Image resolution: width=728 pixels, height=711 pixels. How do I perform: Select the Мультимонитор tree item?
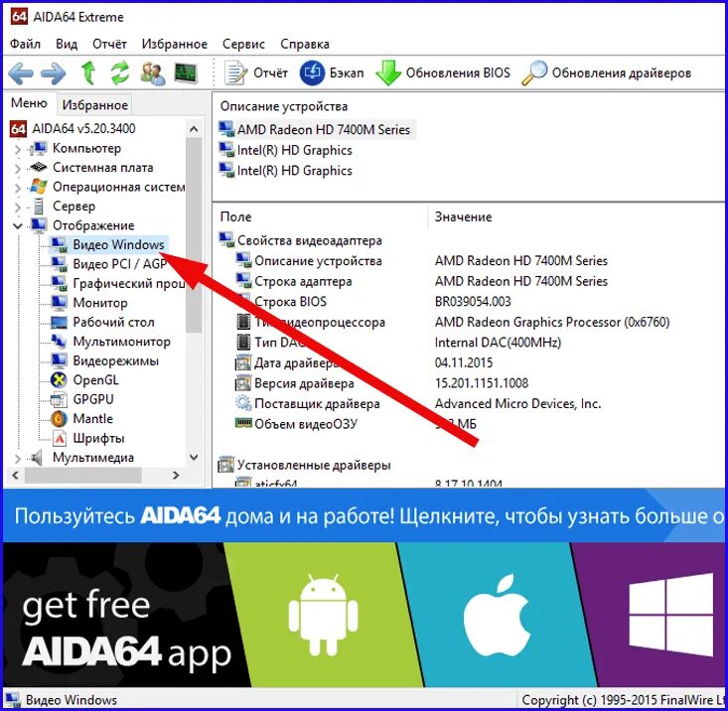[110, 342]
